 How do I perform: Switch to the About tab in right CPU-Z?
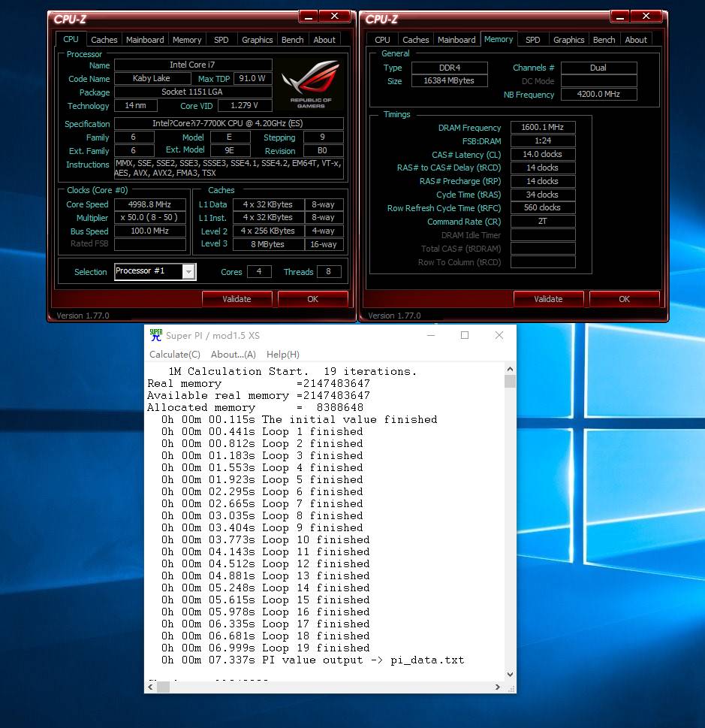pyautogui.click(x=635, y=39)
